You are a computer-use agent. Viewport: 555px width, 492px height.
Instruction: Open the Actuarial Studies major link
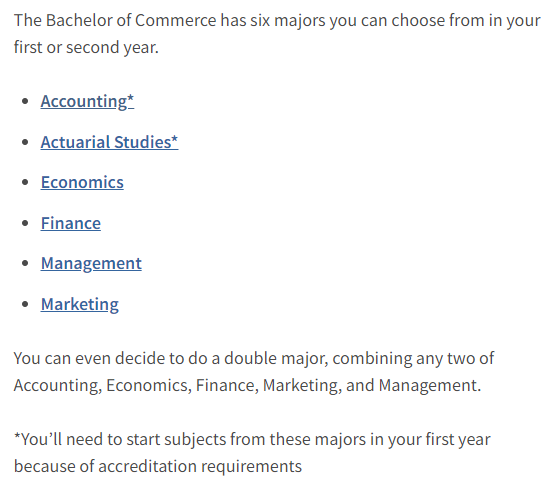coord(109,142)
